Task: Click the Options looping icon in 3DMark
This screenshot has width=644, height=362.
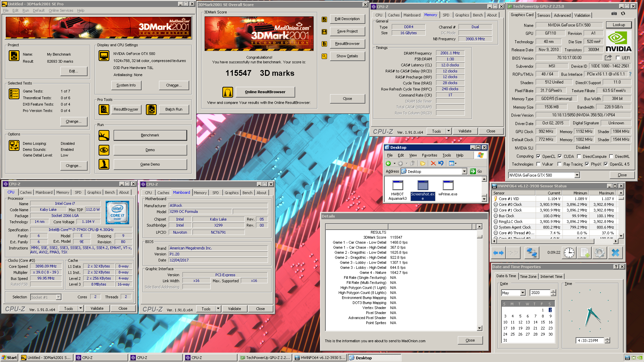Action: 14,145
